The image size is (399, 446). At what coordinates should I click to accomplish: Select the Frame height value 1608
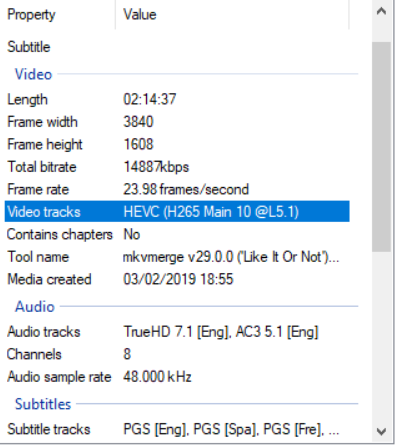click(138, 144)
